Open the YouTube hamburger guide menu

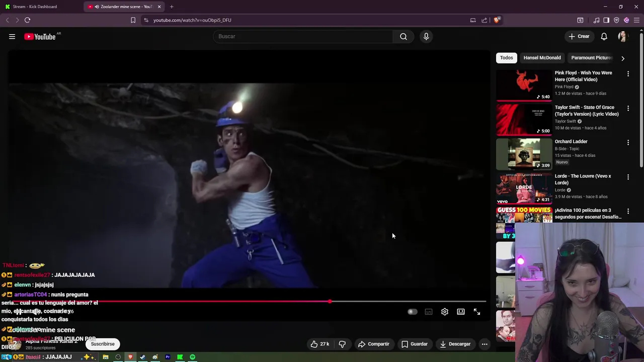[12, 36]
